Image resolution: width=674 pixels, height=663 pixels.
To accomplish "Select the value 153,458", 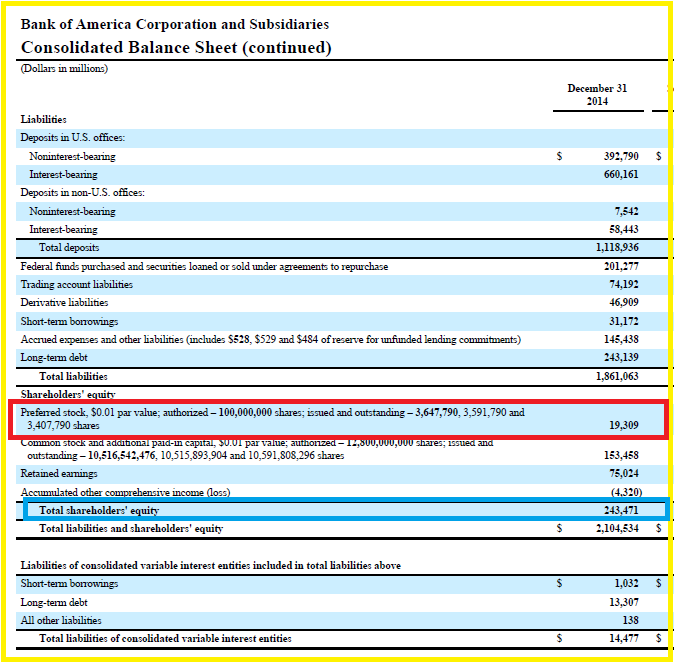I will (621, 455).
